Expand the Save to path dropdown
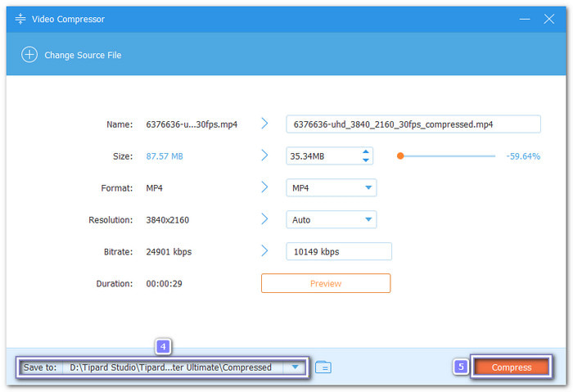 pyautogui.click(x=295, y=367)
